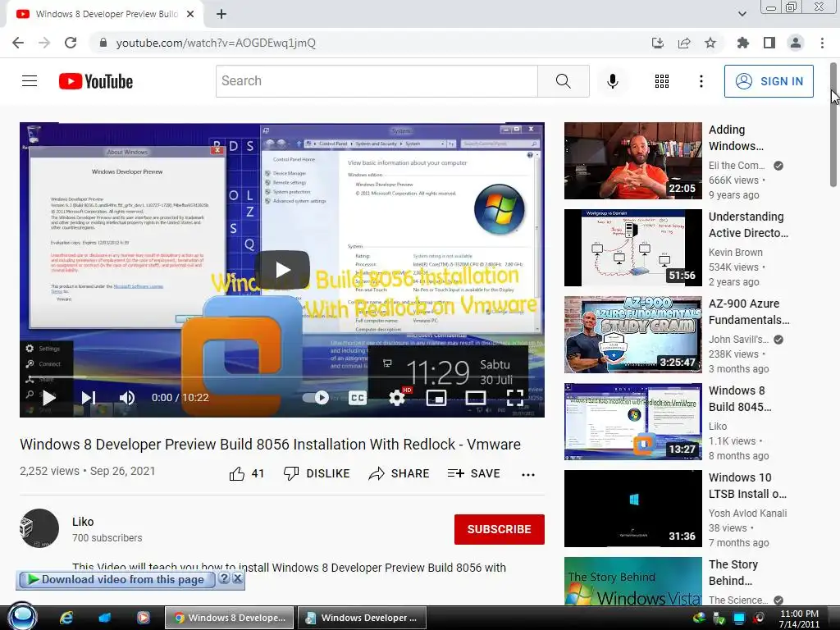The height and width of the screenshot is (630, 840).
Task: Open the Liko channel avatar
Action: click(x=39, y=528)
